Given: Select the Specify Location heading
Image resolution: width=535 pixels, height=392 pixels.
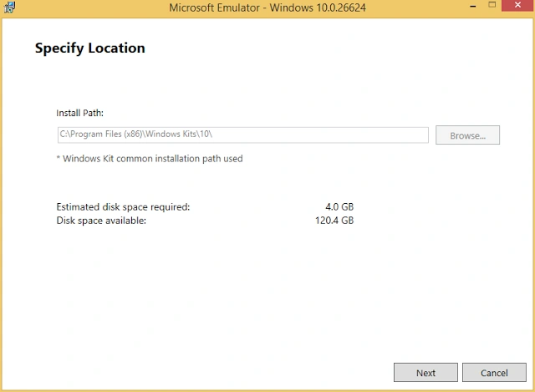Looking at the screenshot, I should (90, 48).
